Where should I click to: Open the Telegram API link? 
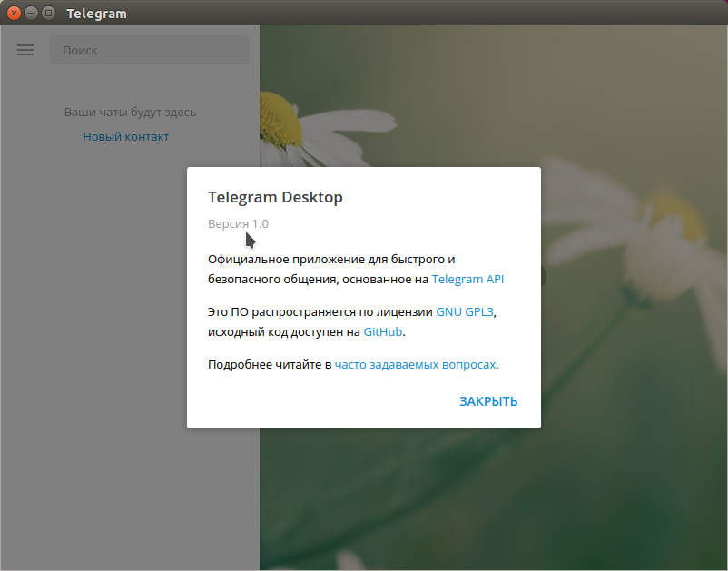467,279
